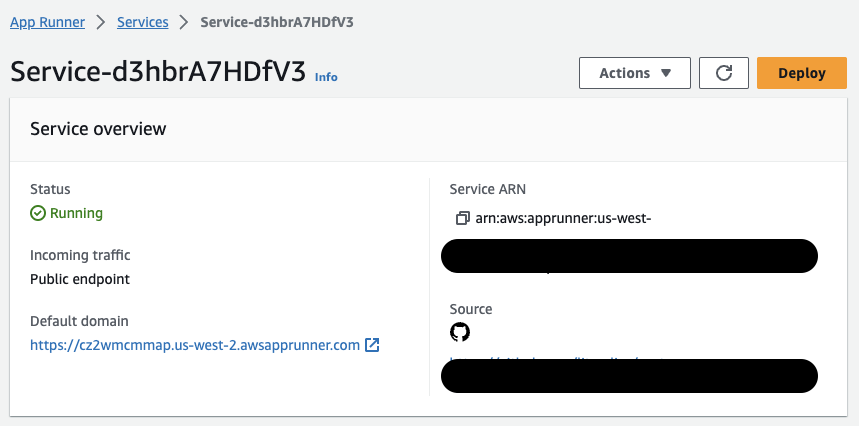Click the arn:aws:apprunner:us-west- text
Screen dimensions: 859x426
(563, 218)
